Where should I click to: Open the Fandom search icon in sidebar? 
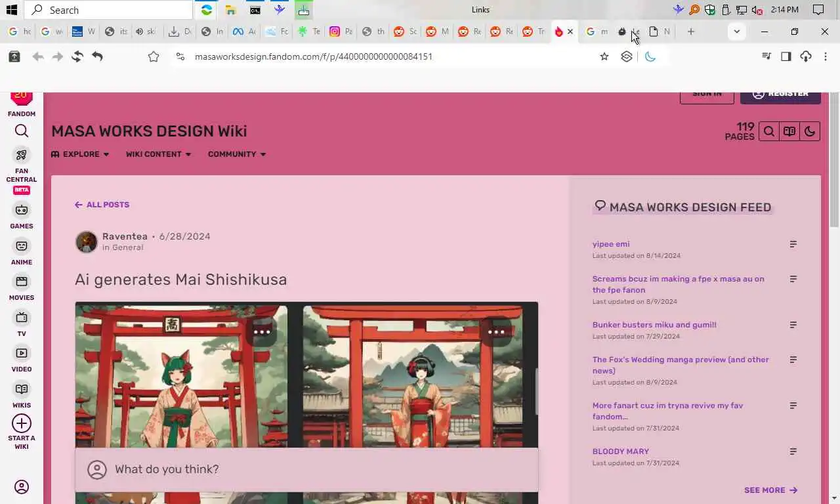click(22, 131)
